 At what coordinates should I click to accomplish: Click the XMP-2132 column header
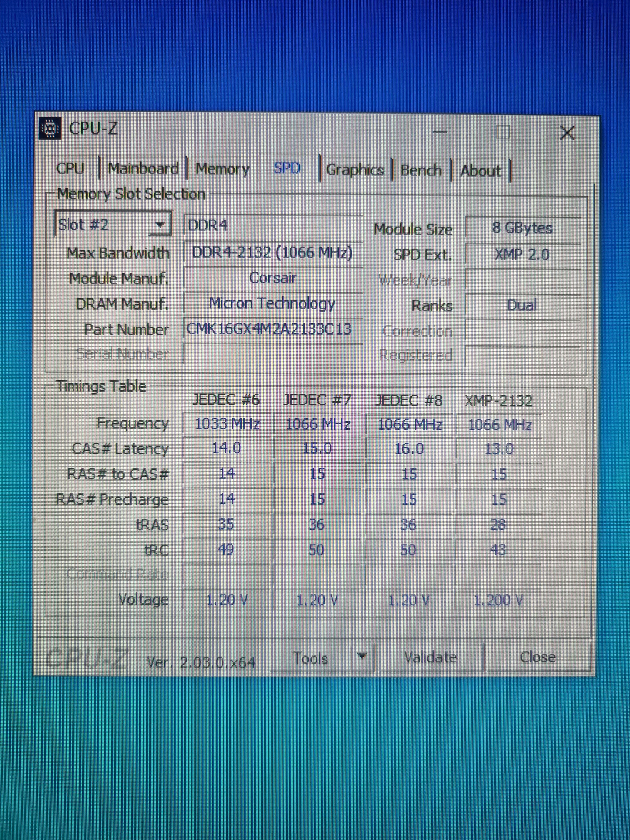pyautogui.click(x=499, y=401)
